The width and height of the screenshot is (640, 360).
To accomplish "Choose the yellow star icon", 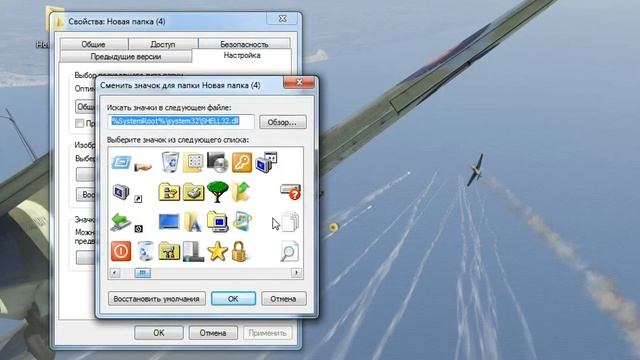I will pyautogui.click(x=217, y=251).
